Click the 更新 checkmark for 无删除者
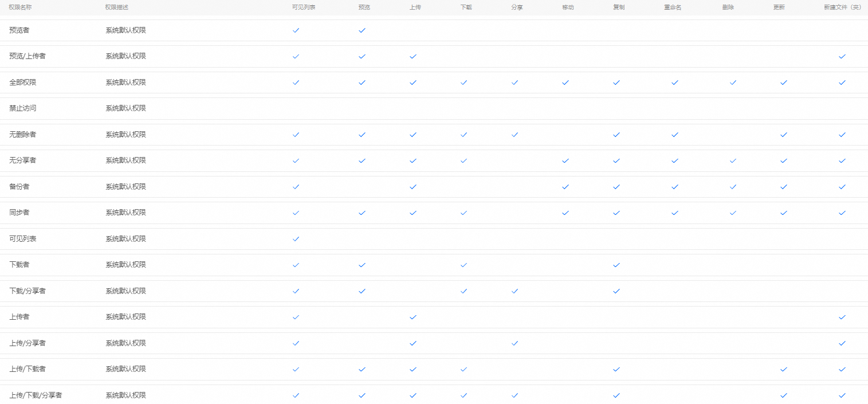The image size is (868, 404). 784,135
